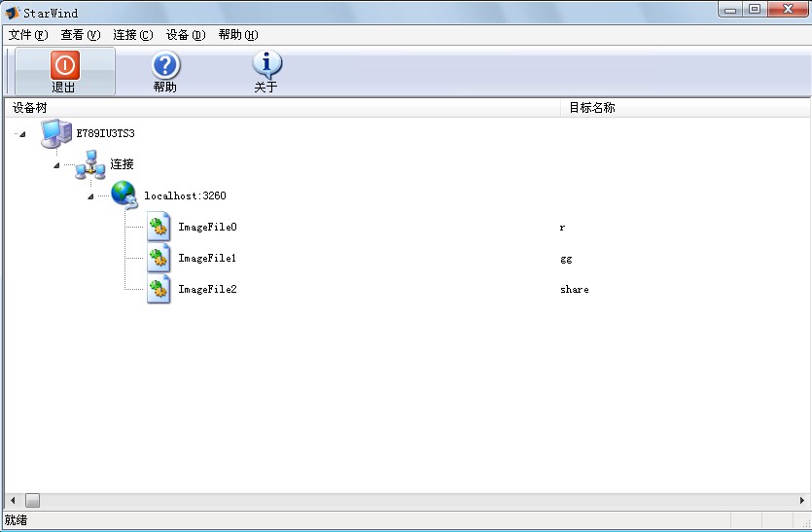The width and height of the screenshot is (812, 532).
Task: Select the E789IU3TS3 computer icon
Action: coord(55,133)
